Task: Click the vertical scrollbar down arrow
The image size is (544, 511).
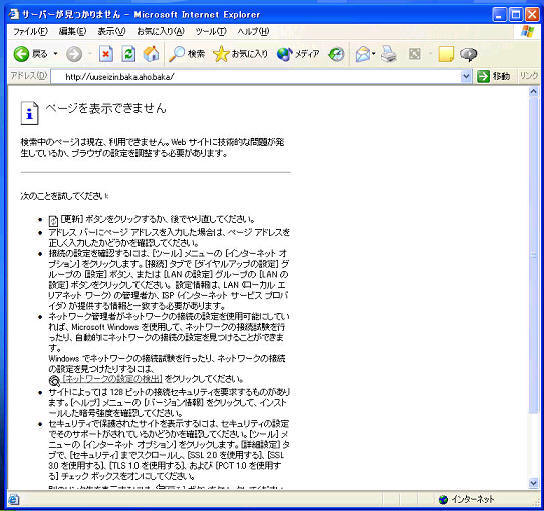Action: coord(533,483)
